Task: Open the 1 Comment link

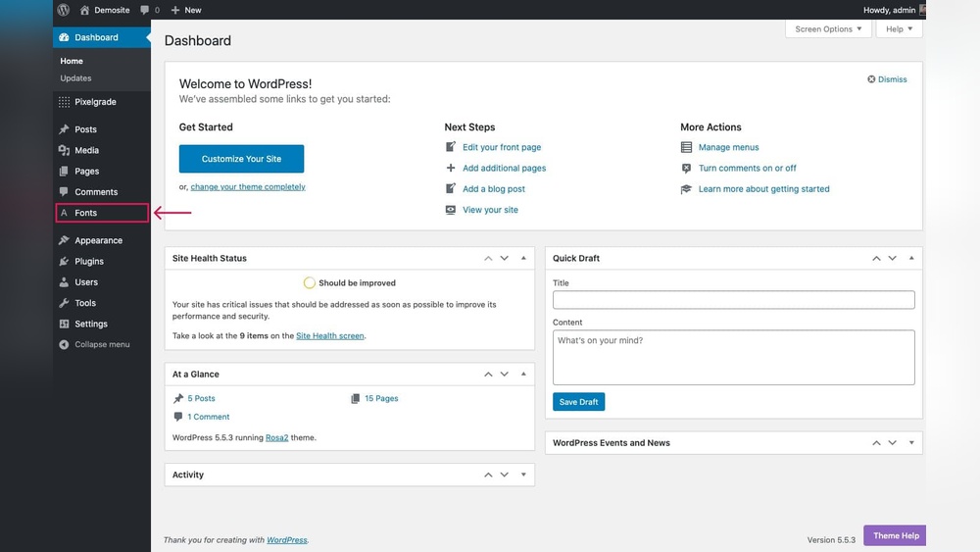Action: [x=209, y=417]
